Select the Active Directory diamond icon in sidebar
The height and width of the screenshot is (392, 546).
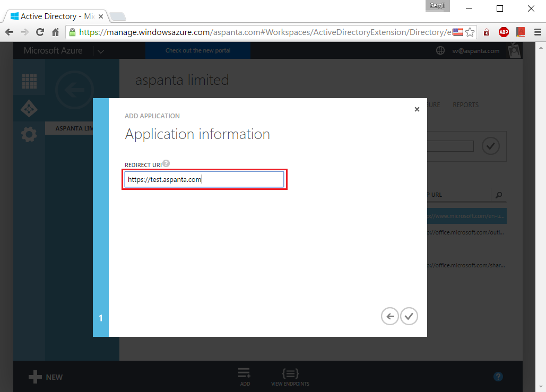point(29,108)
